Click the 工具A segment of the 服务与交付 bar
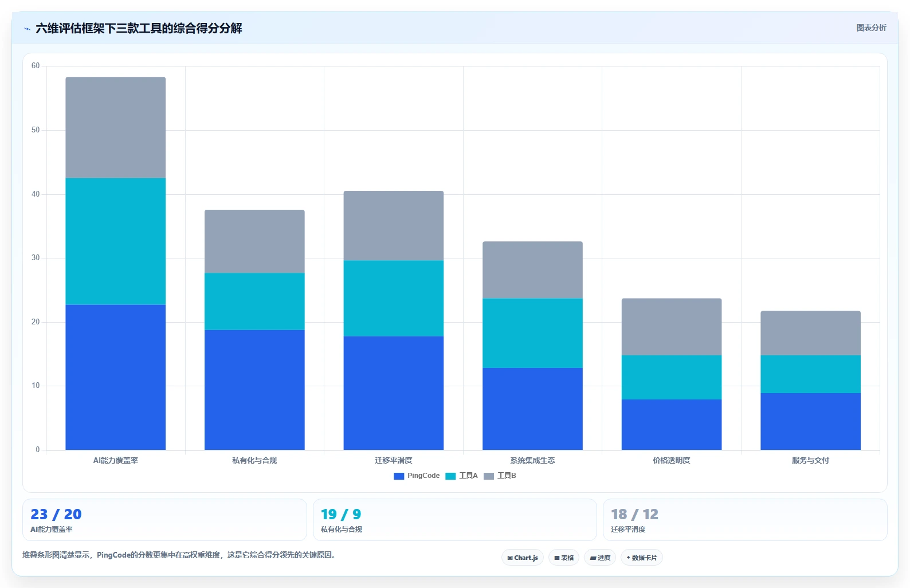 (810, 374)
